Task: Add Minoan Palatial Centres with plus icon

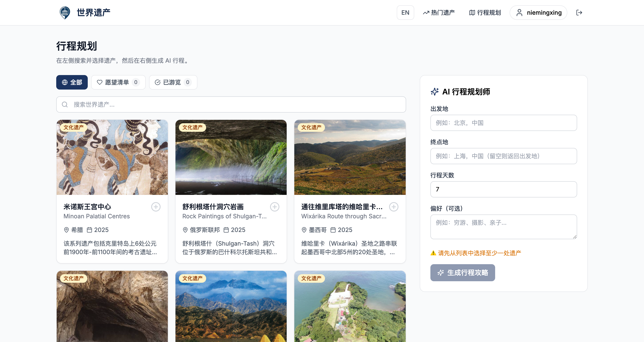Action: (156, 207)
